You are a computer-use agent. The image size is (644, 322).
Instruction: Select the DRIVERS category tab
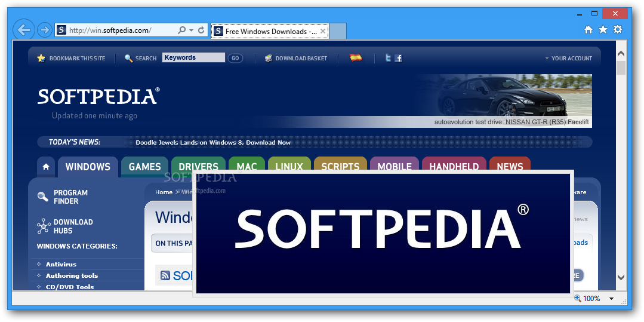pyautogui.click(x=198, y=163)
